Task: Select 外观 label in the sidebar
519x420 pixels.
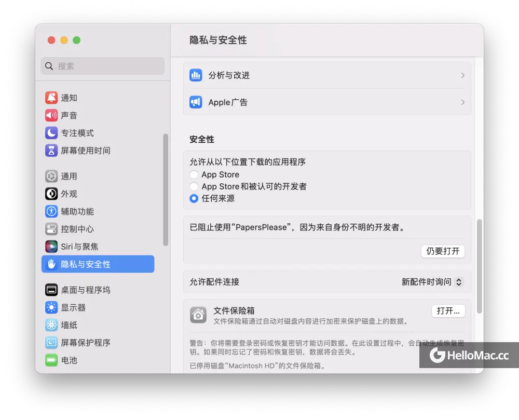Action: (69, 194)
